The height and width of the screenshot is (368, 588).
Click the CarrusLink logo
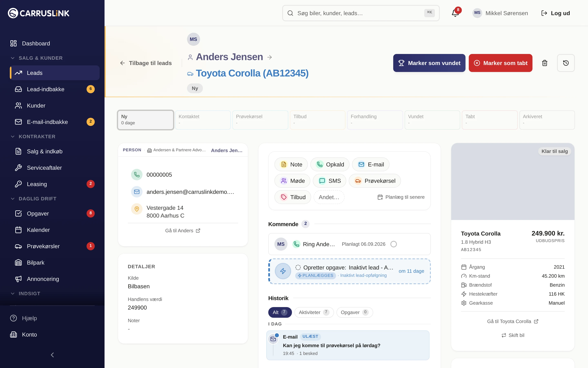39,13
